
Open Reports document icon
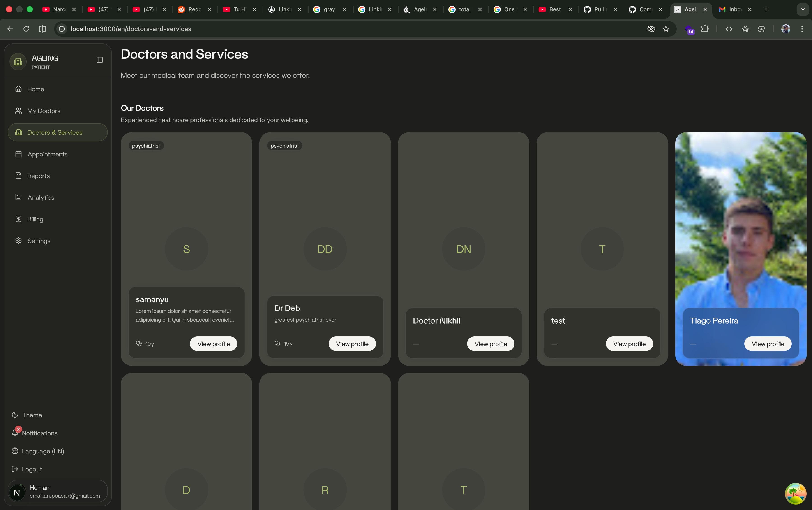(18, 176)
